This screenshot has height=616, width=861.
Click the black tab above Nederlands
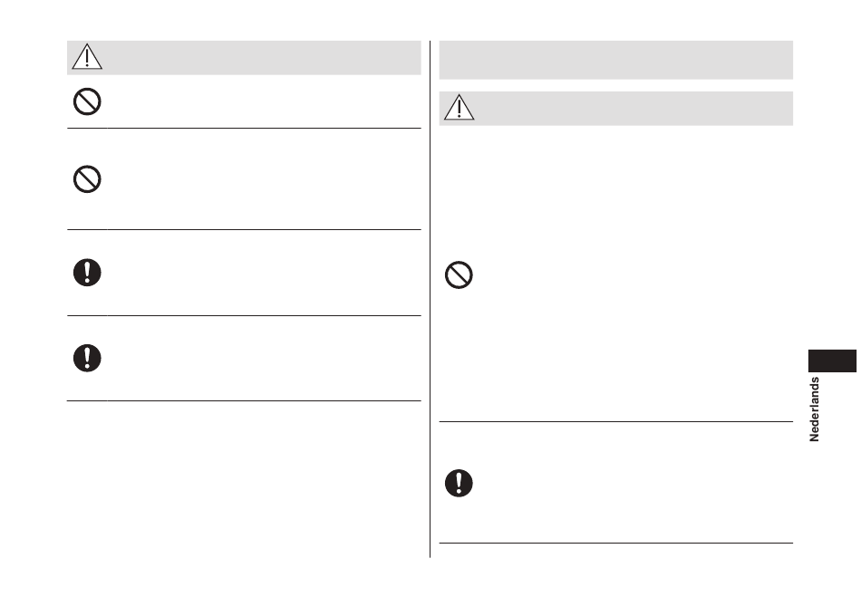[832, 361]
